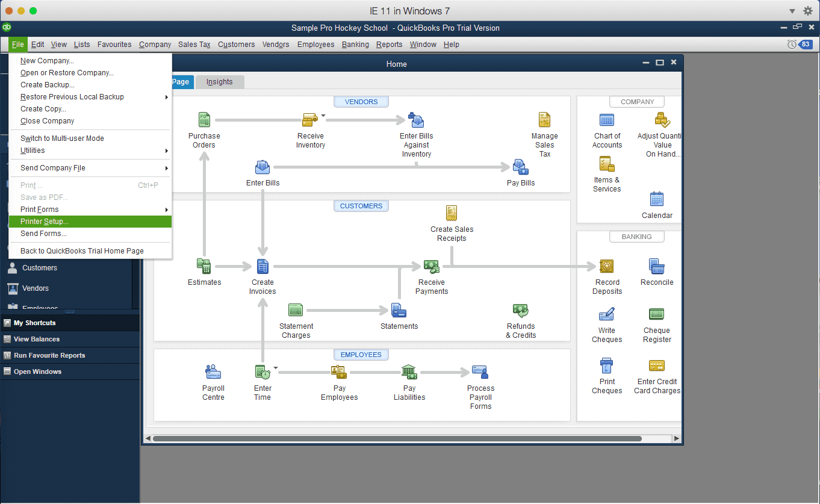
Task: Open the Favourites menu
Action: click(x=114, y=45)
